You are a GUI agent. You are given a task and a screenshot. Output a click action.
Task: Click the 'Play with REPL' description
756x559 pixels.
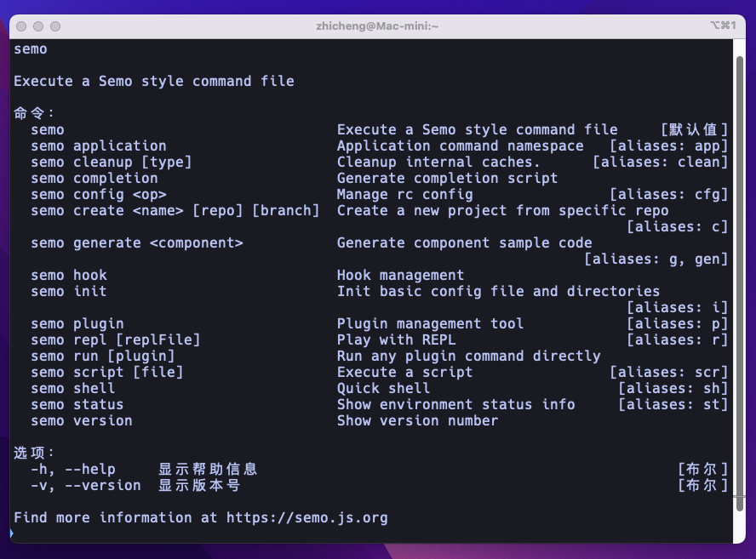click(397, 339)
